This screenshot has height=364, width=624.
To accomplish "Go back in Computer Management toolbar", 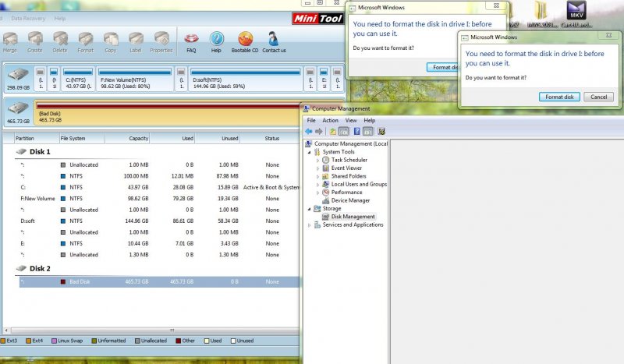I will pyautogui.click(x=309, y=131).
